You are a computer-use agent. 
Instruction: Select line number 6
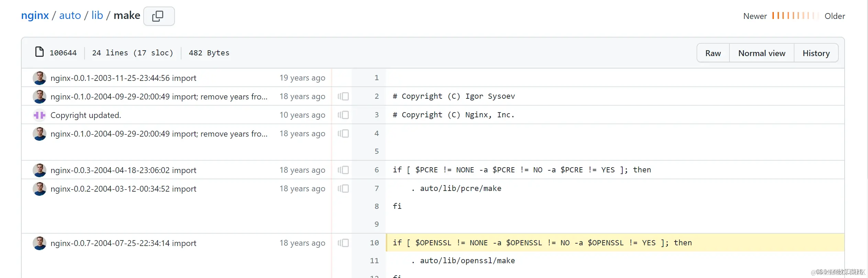tap(377, 170)
